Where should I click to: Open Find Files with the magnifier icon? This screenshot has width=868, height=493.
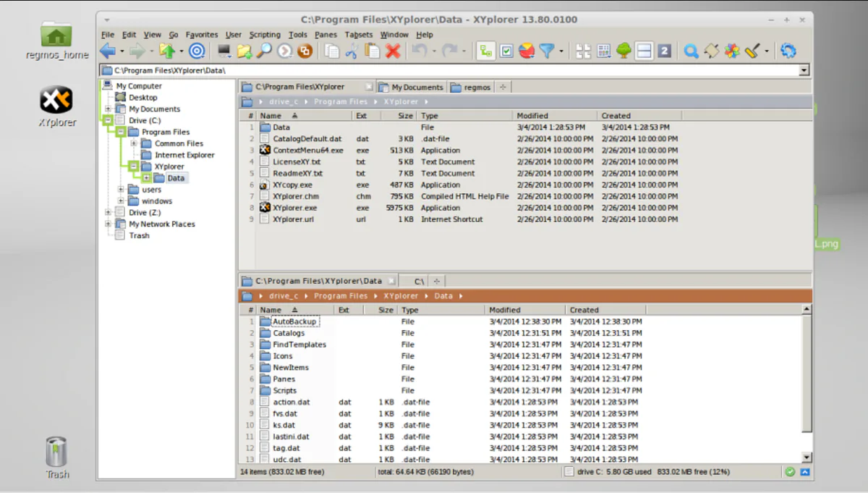tap(689, 51)
